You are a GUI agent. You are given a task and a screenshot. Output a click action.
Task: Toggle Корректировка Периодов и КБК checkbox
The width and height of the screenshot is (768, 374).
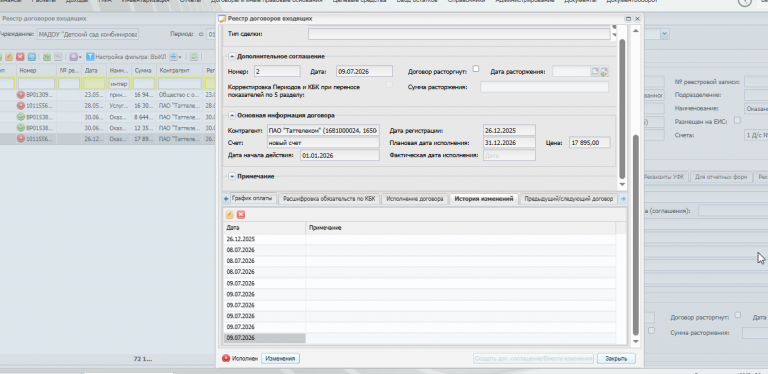(x=389, y=84)
